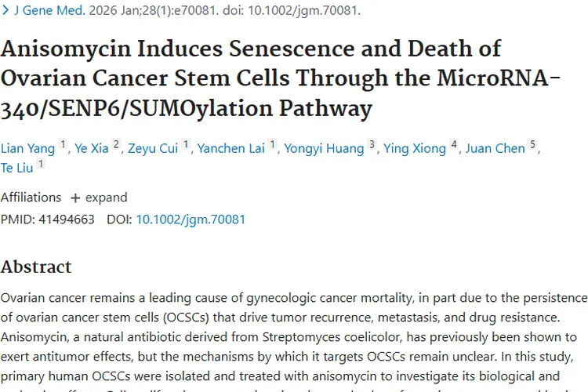Image resolution: width=588 pixels, height=392 pixels.
Task: Select author Ye Xia
Action: click(93, 149)
